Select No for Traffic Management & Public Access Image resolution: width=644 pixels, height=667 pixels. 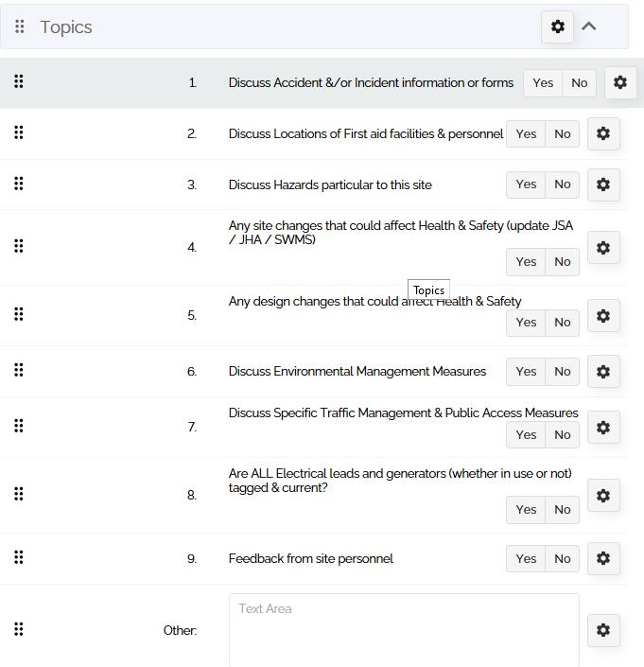(562, 435)
